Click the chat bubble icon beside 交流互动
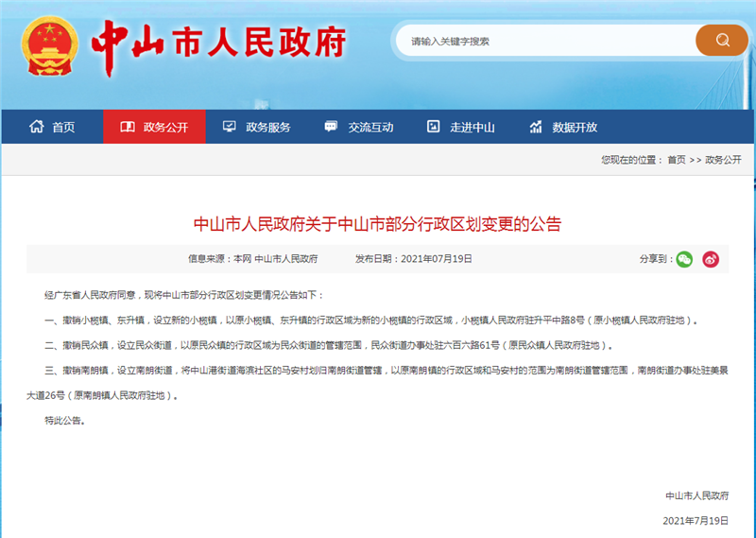The image size is (756, 538). (331, 127)
